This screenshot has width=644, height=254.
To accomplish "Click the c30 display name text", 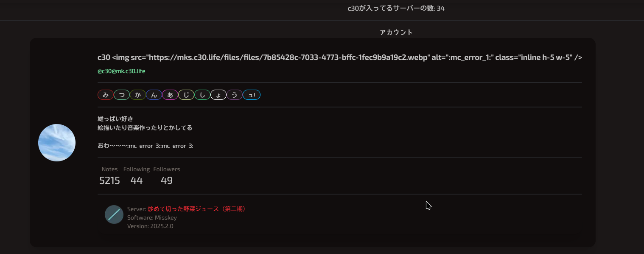I will 104,57.
